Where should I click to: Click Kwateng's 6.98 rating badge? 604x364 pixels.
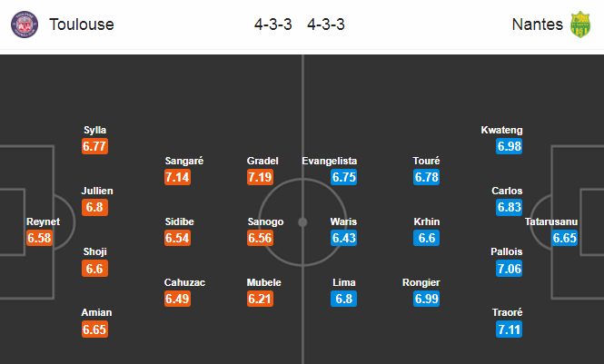[x=509, y=146]
